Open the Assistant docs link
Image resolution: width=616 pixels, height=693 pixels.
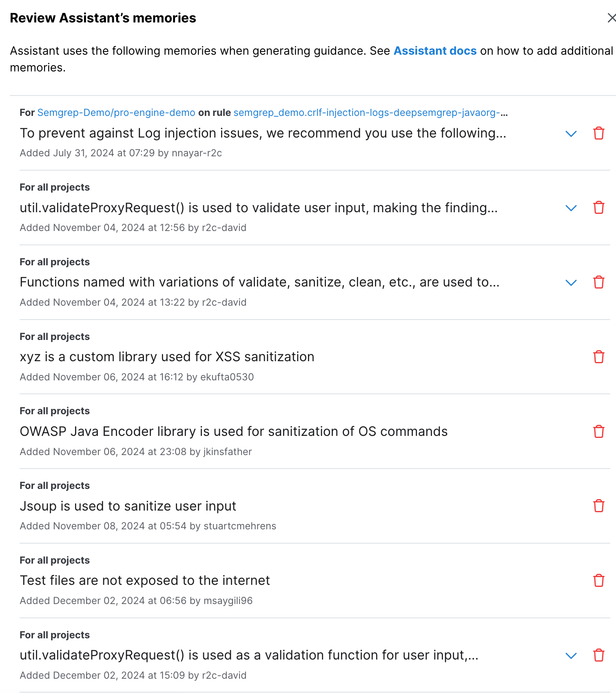coord(435,51)
